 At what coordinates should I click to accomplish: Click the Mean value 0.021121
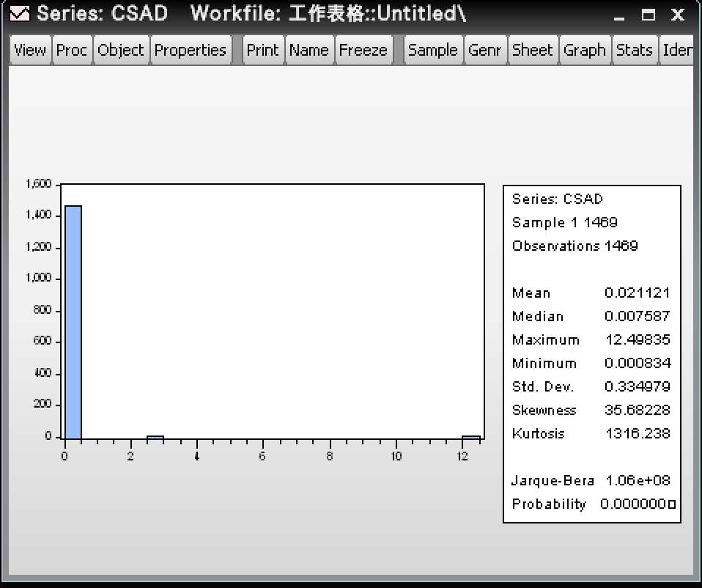(x=637, y=293)
